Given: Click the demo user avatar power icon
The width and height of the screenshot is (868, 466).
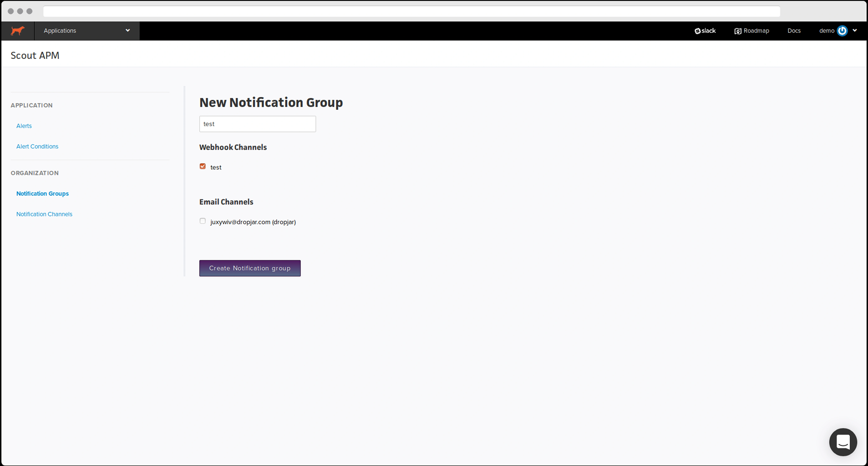Looking at the screenshot, I should (842, 31).
